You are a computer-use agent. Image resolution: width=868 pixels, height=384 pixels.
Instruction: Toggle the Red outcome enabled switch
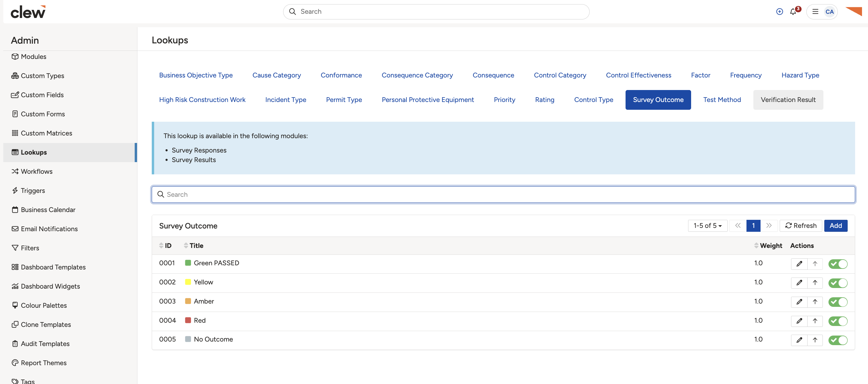[838, 321]
